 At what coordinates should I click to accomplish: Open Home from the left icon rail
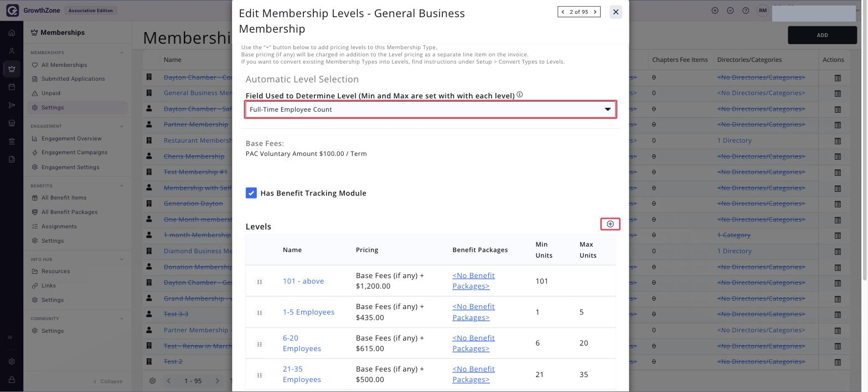click(x=12, y=33)
